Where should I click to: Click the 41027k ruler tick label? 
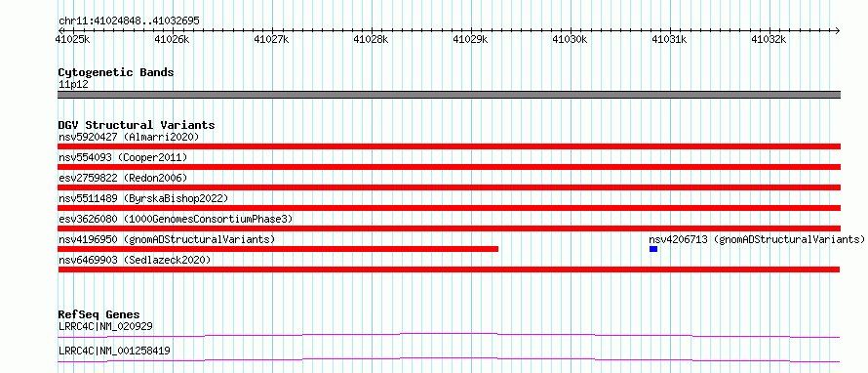[271, 39]
